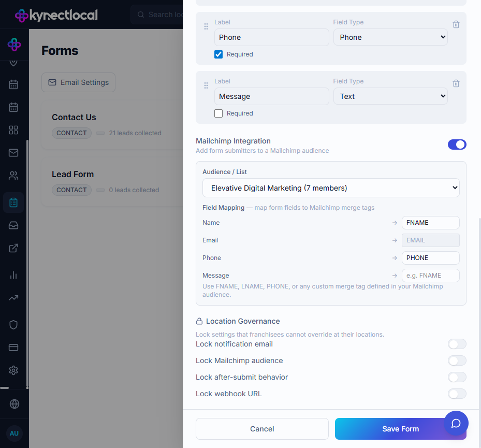Screen dimensions: 481x448
Task: Open the inbox tray icon in sidebar
Action: click(13, 225)
